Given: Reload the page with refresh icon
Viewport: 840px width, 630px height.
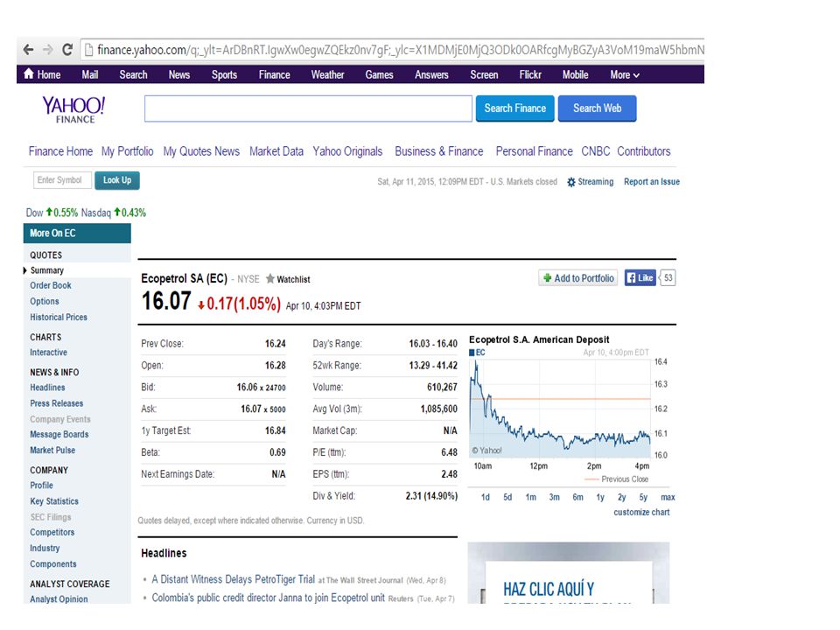Looking at the screenshot, I should click(x=67, y=50).
